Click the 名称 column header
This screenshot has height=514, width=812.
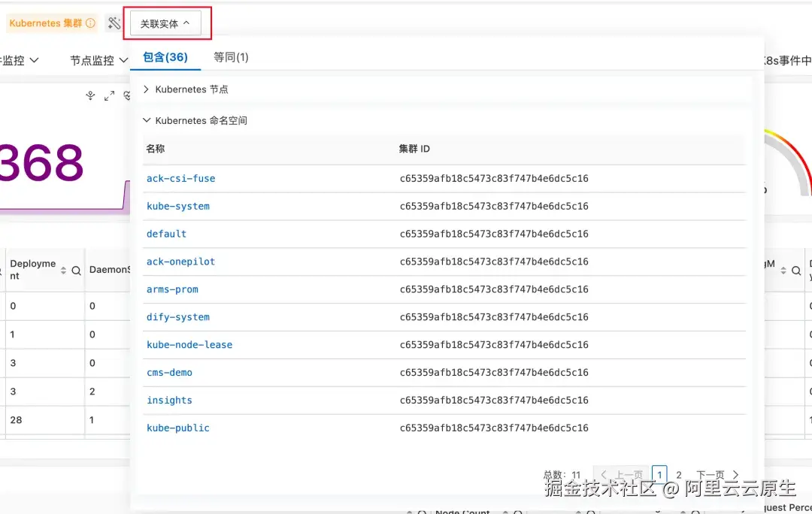pos(156,149)
